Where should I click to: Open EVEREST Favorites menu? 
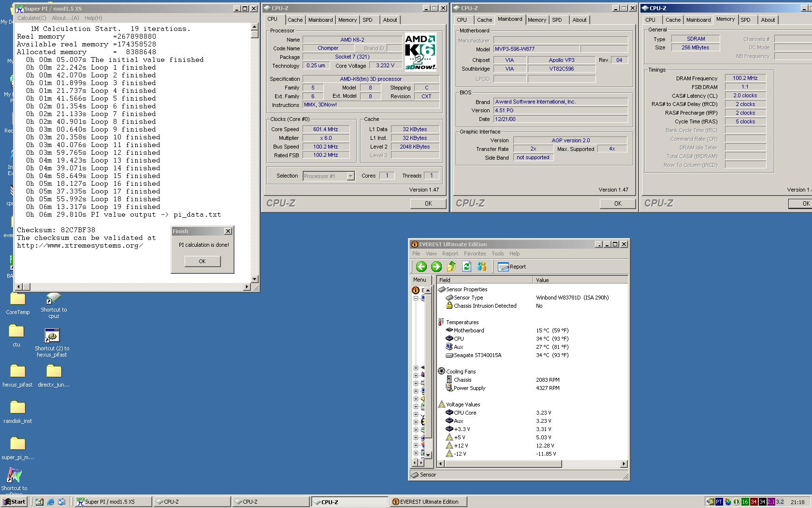(475, 254)
